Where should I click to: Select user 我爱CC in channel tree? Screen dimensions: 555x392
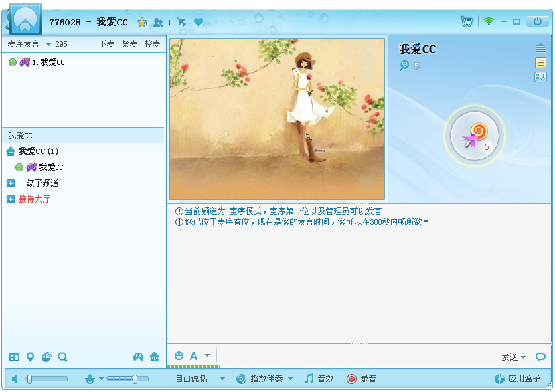point(51,167)
